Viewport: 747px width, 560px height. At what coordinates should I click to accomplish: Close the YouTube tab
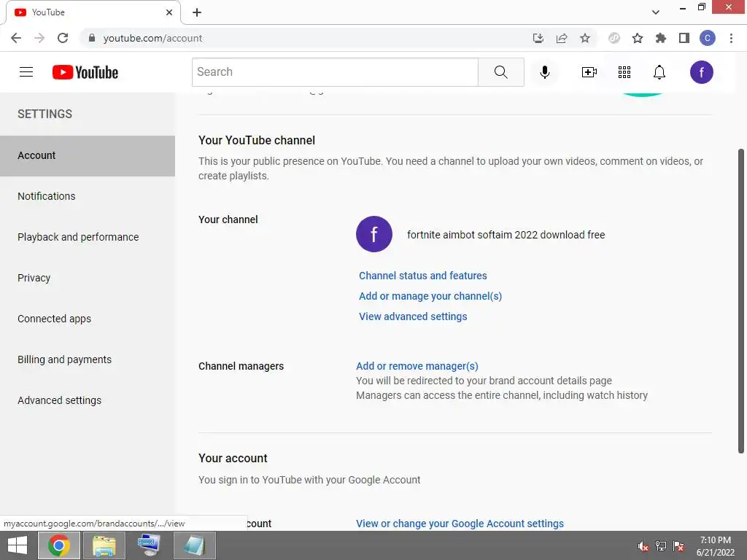tap(169, 12)
